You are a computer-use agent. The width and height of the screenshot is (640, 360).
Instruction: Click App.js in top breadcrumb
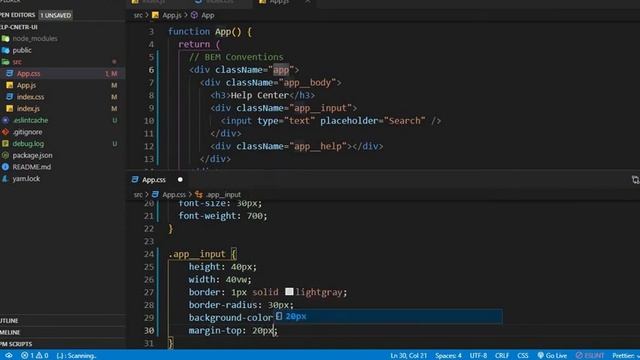pos(172,15)
